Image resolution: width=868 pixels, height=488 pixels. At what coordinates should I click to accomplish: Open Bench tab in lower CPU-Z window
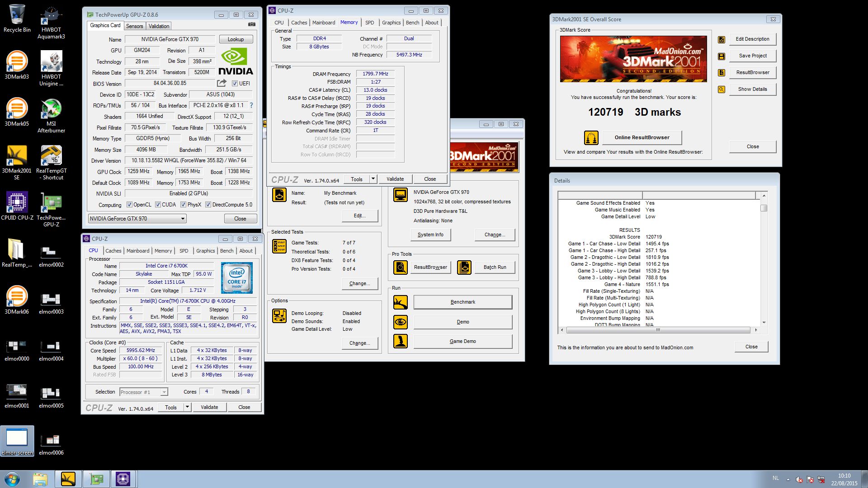pyautogui.click(x=227, y=251)
